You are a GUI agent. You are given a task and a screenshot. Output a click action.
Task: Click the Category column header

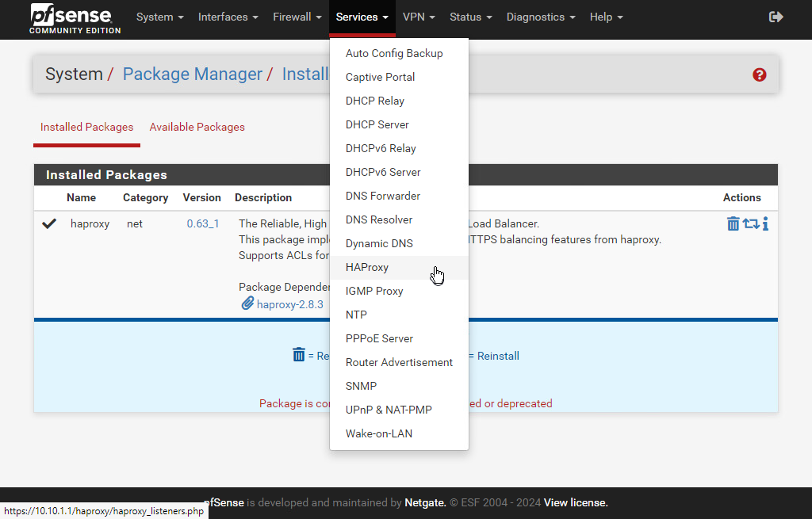click(x=146, y=197)
